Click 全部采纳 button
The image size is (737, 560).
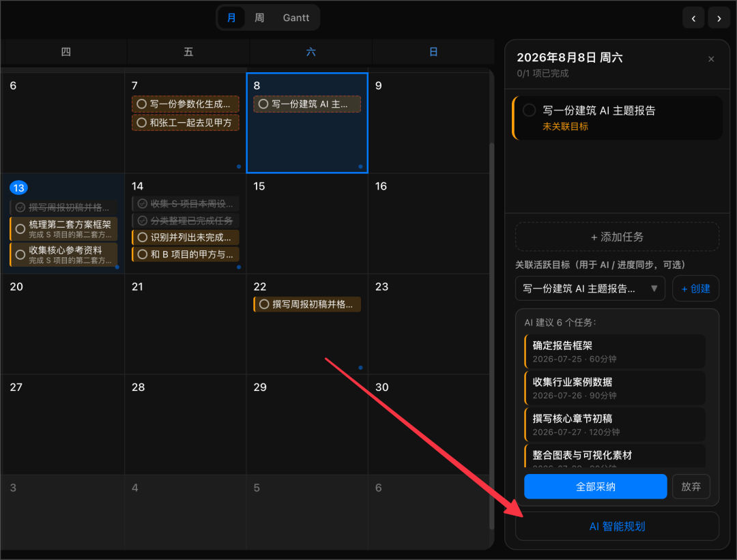pyautogui.click(x=596, y=486)
